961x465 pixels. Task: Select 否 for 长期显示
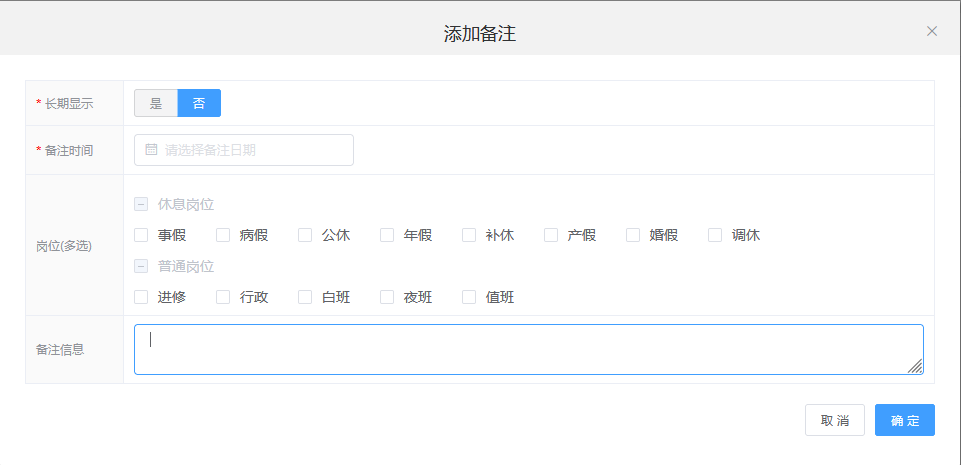tap(199, 103)
